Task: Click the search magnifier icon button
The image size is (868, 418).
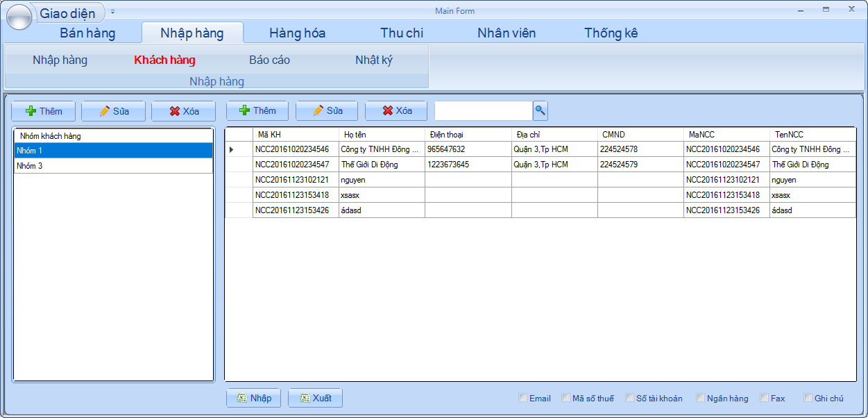Action: (x=541, y=110)
